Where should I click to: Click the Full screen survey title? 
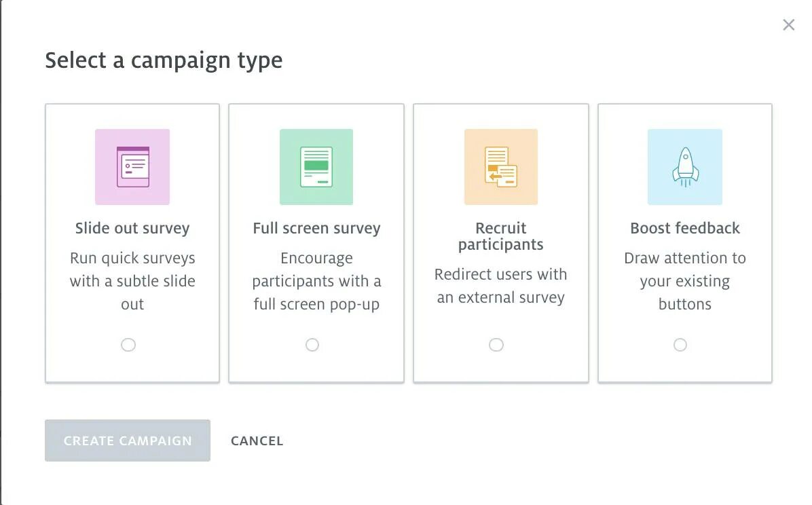(316, 229)
